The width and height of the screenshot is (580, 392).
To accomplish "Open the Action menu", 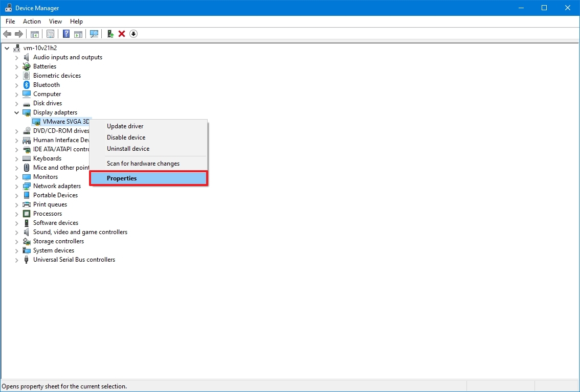I will pos(32,21).
